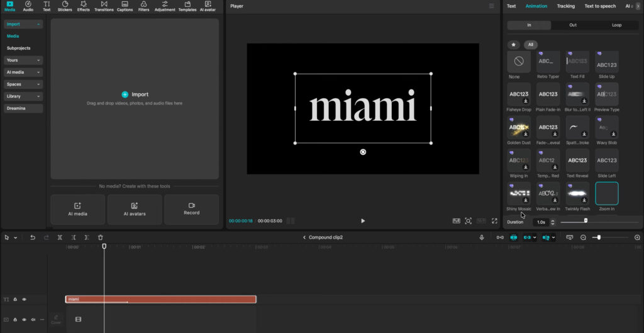Expand the Yours section
The height and width of the screenshot is (333, 644).
tap(23, 60)
